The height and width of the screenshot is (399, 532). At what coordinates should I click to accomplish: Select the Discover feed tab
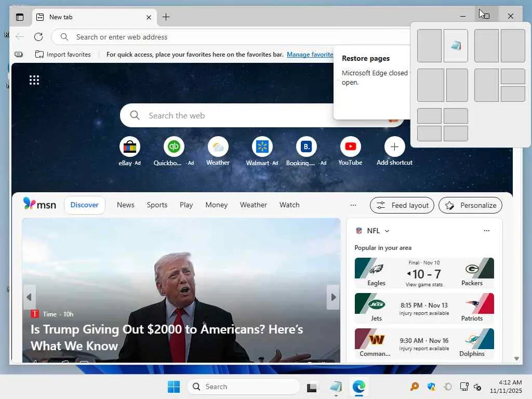[85, 205]
